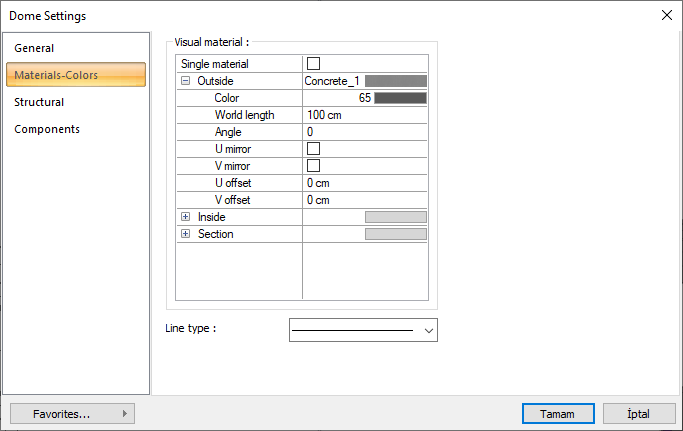The height and width of the screenshot is (431, 683).
Task: Collapse the Outside material group
Action: tap(186, 81)
